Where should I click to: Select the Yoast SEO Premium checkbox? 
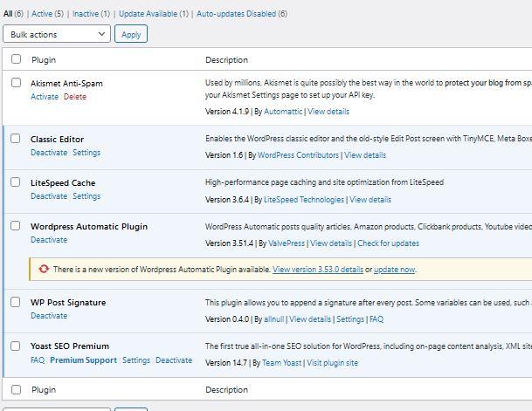16,346
